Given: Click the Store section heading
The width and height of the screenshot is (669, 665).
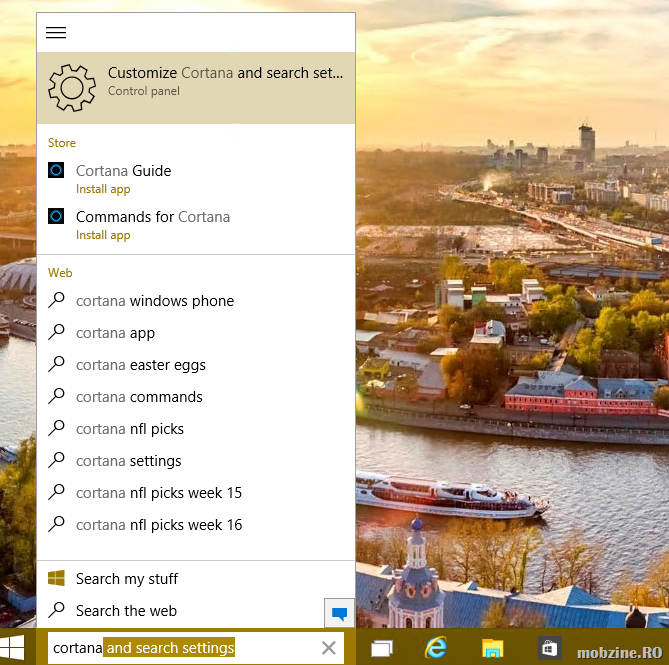Looking at the screenshot, I should click(62, 143).
